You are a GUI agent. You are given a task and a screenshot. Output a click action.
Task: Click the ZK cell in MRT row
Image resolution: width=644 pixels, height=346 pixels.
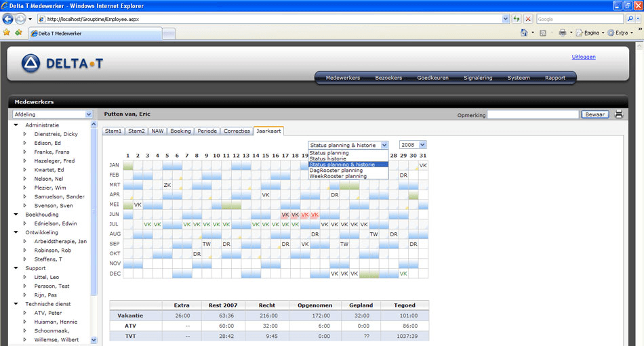pos(167,185)
